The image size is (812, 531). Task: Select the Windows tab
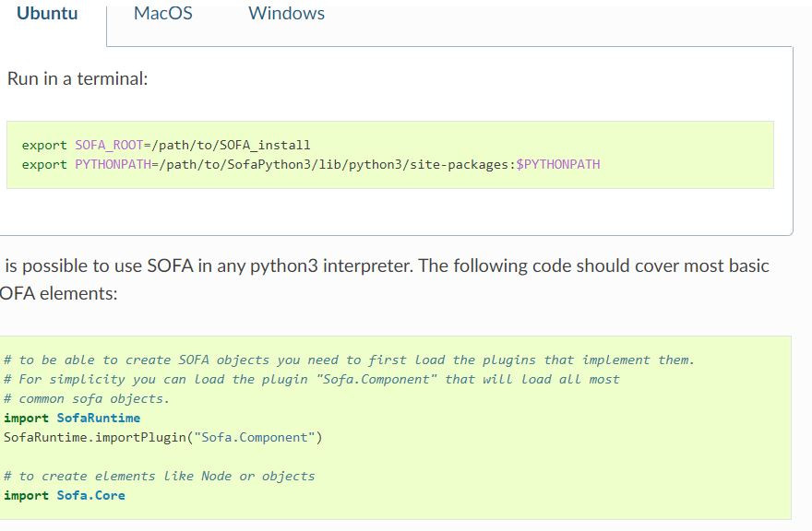286,14
